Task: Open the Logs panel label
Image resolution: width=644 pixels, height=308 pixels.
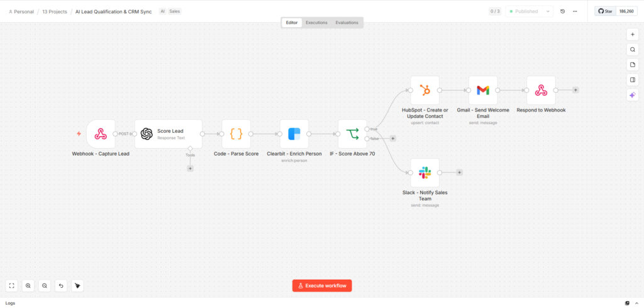Action: [x=10, y=303]
